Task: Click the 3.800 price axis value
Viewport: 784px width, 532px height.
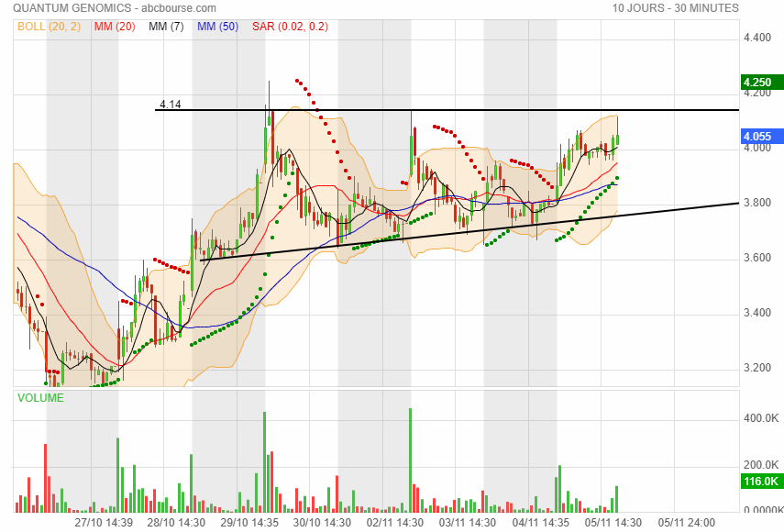Action: [x=757, y=203]
